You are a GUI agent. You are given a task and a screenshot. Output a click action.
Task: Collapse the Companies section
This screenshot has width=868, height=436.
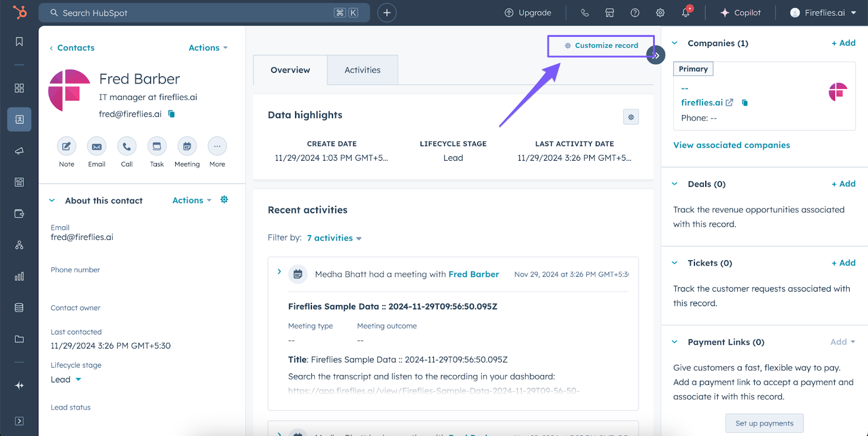[675, 43]
